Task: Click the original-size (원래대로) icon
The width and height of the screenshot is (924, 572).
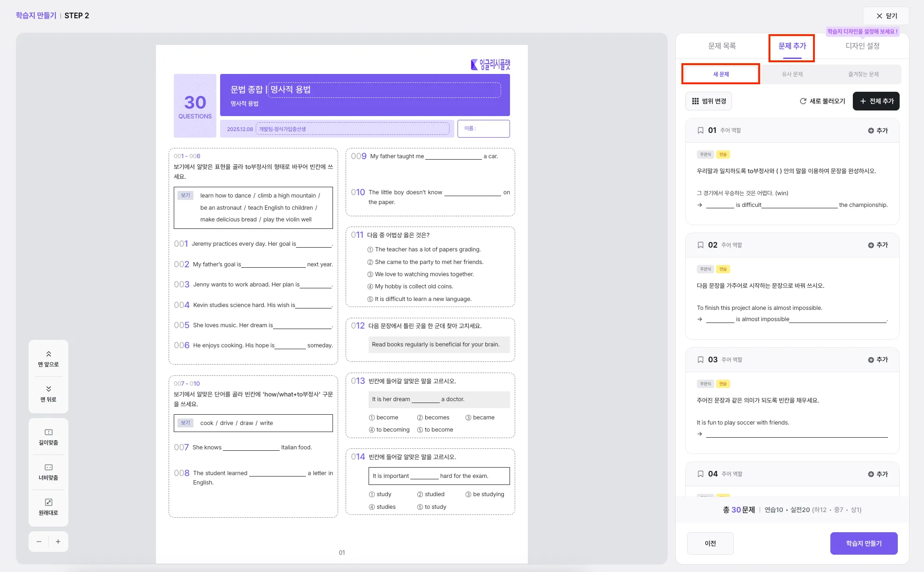Action: 48,503
